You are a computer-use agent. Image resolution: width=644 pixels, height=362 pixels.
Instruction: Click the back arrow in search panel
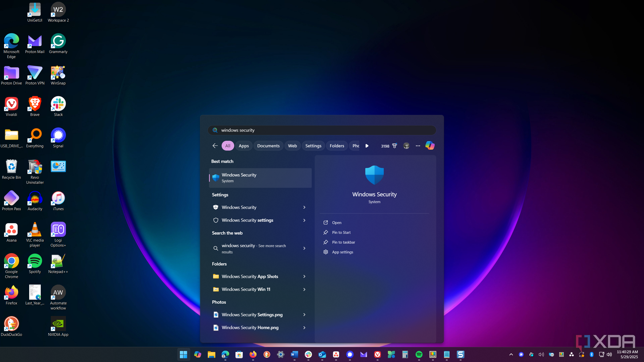[215, 146]
